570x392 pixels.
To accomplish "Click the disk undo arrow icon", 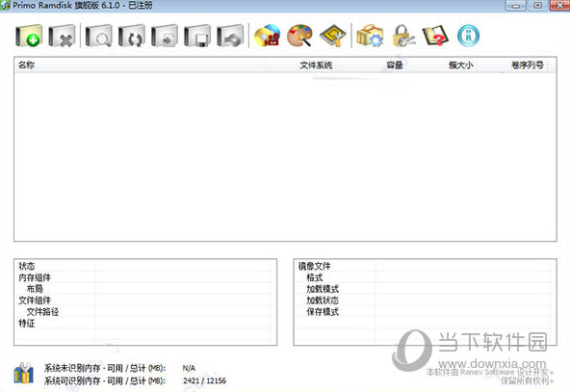I will [230, 36].
